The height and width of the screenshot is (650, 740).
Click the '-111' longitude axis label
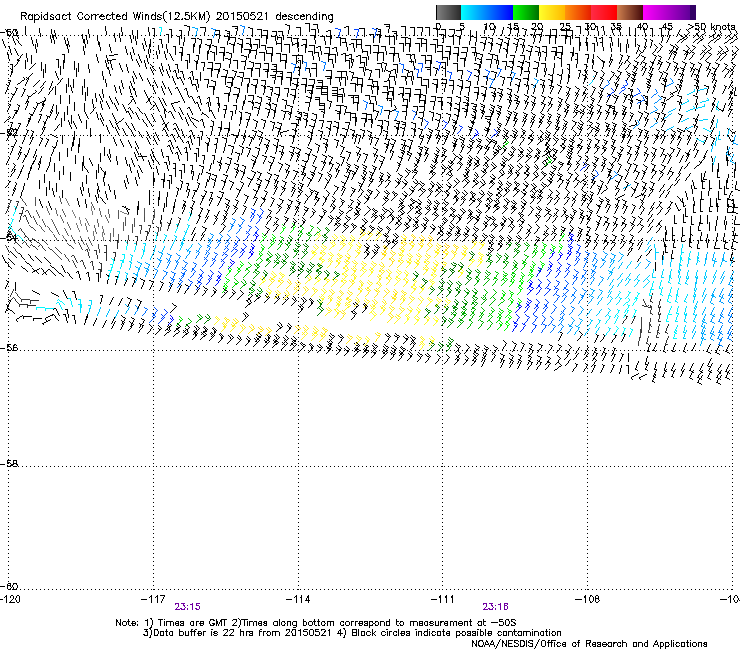coord(443,599)
